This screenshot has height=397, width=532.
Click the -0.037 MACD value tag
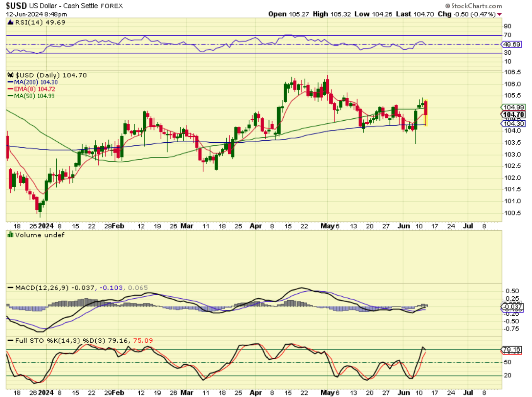coord(512,307)
